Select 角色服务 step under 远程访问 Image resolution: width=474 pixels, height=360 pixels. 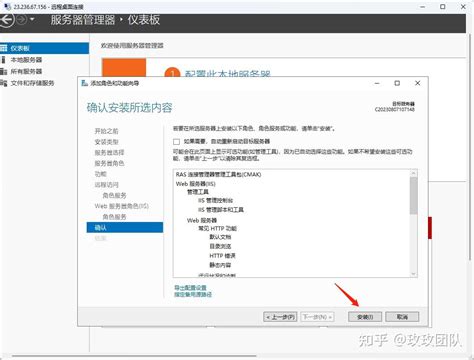[114, 195]
